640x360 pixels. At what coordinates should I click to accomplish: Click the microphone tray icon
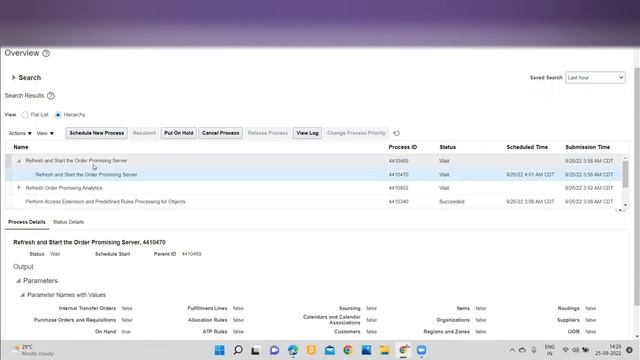(x=534, y=350)
